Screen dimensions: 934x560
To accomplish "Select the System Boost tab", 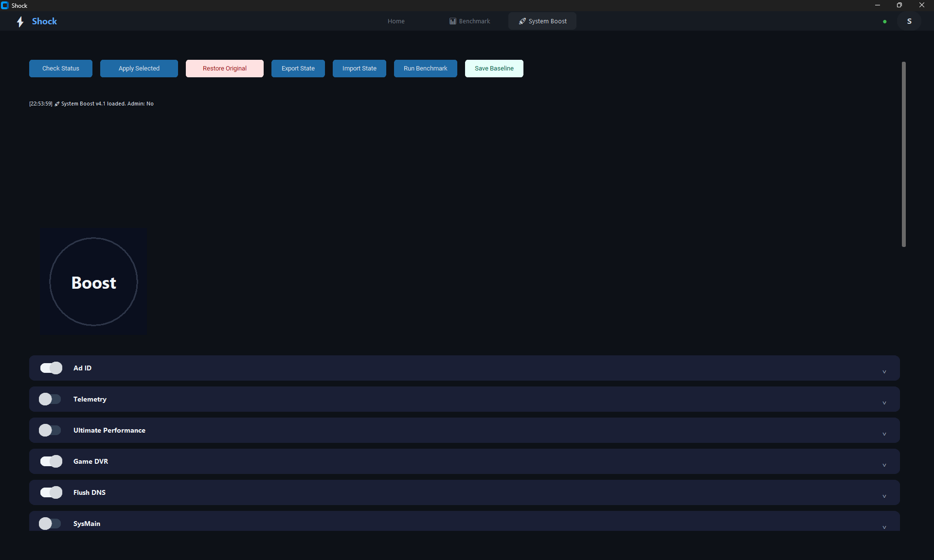I will pyautogui.click(x=542, y=21).
